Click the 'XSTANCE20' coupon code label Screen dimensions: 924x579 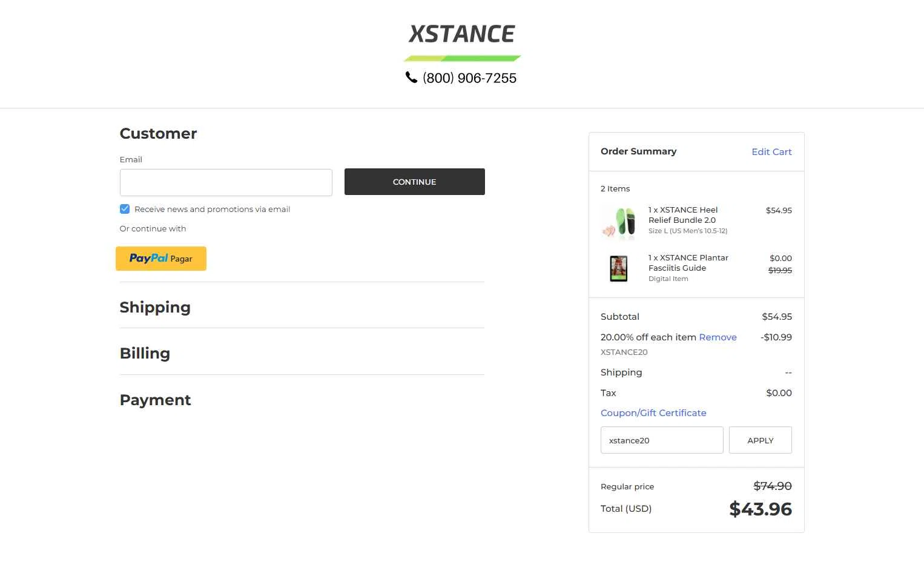(624, 352)
